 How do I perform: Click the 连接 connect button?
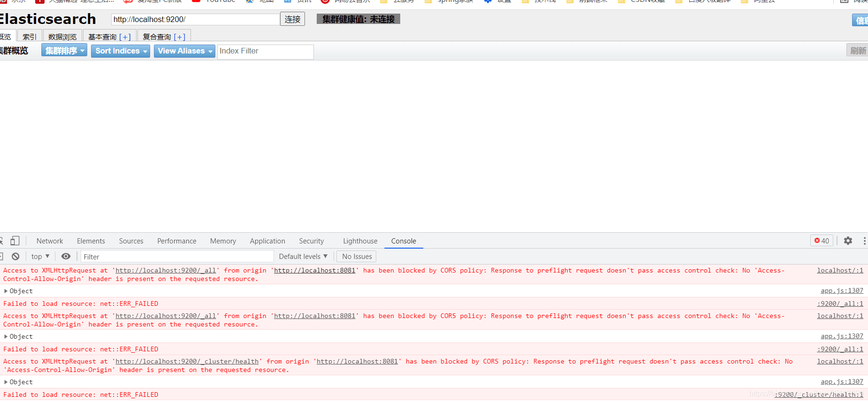(292, 19)
